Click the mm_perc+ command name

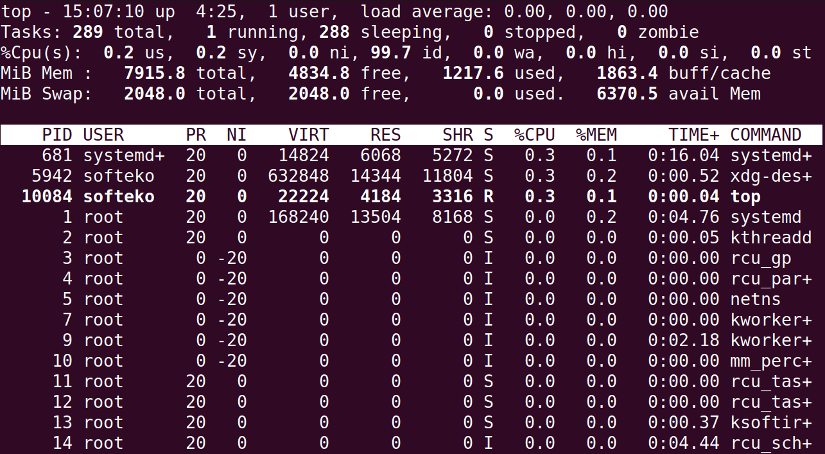(771, 362)
